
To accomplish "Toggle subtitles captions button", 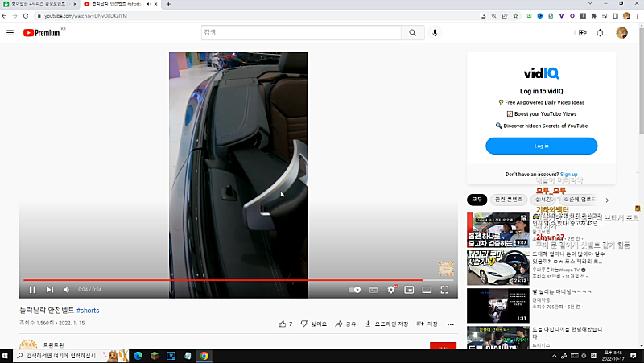I will (374, 290).
